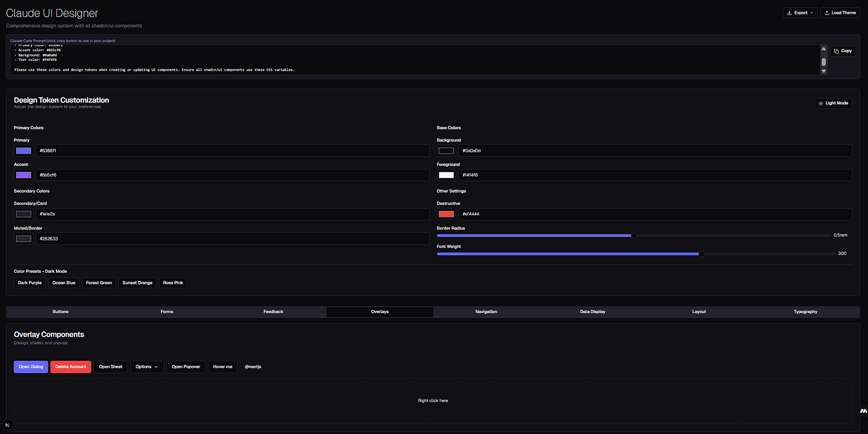The width and height of the screenshot is (868, 434).
Task: Switch to the Layout tab
Action: click(x=699, y=312)
